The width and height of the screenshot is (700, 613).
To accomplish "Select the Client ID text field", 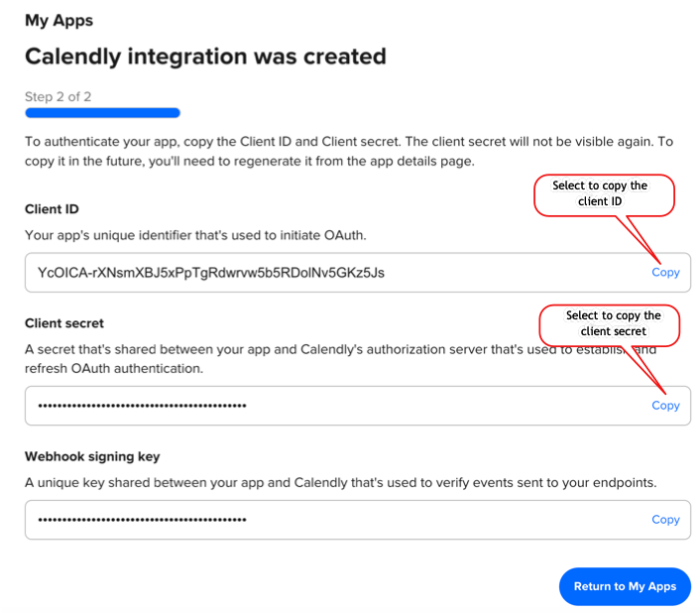I will [358, 273].
